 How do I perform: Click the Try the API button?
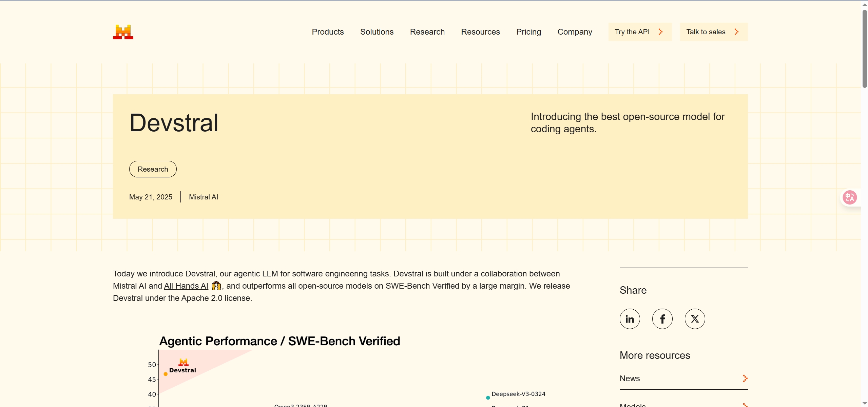[x=640, y=32]
